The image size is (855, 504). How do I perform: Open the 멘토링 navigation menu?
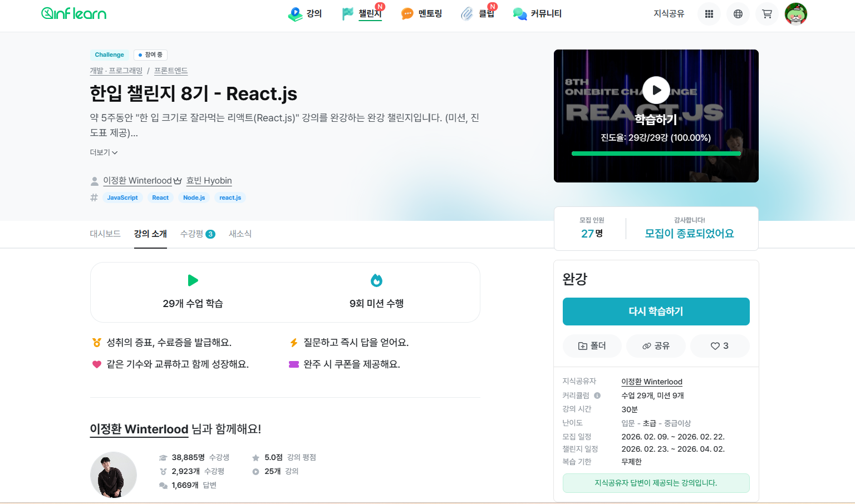422,14
